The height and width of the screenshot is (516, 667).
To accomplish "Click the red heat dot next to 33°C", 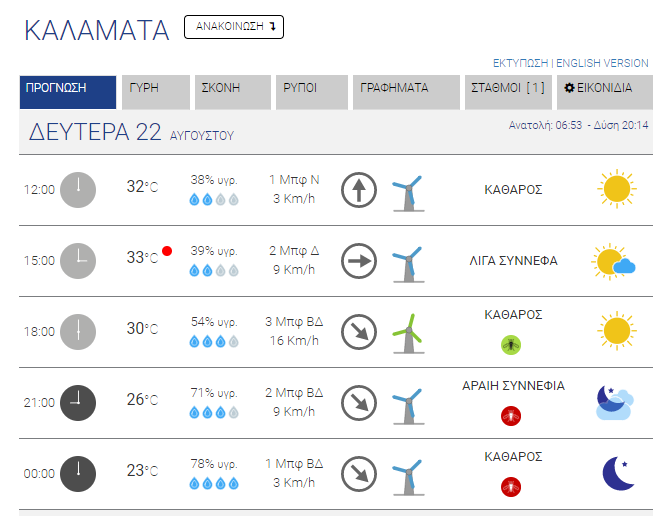I will [167, 251].
